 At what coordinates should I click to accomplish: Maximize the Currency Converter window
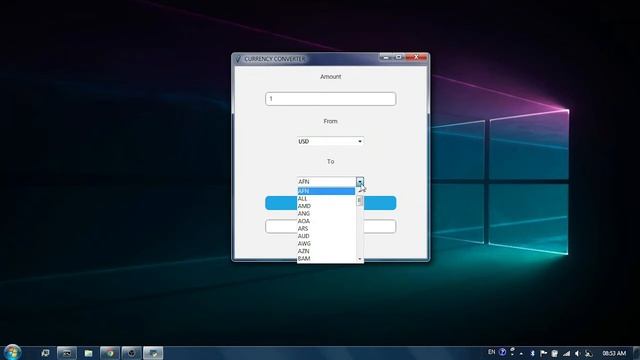click(398, 58)
